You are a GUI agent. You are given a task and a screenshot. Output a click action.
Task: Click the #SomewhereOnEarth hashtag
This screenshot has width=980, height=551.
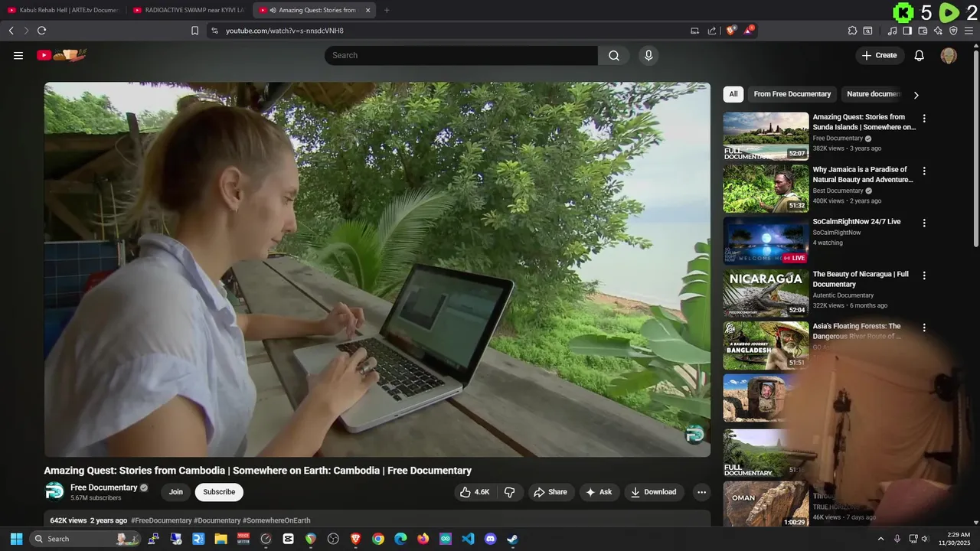point(276,520)
